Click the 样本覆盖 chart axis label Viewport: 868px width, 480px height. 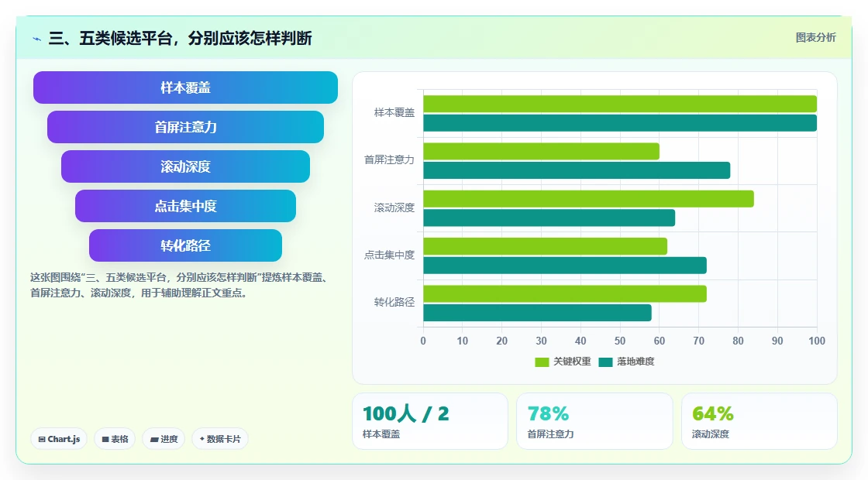click(x=394, y=113)
